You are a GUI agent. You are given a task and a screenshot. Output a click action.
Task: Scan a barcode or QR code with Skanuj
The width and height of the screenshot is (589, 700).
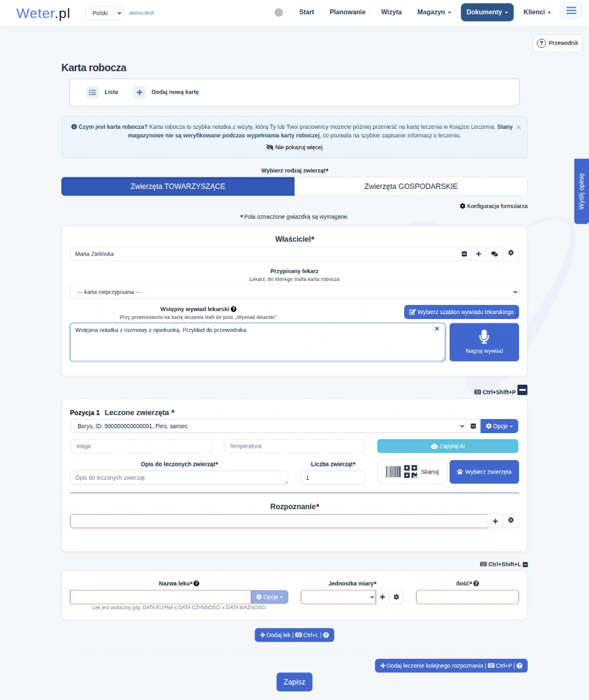412,472
